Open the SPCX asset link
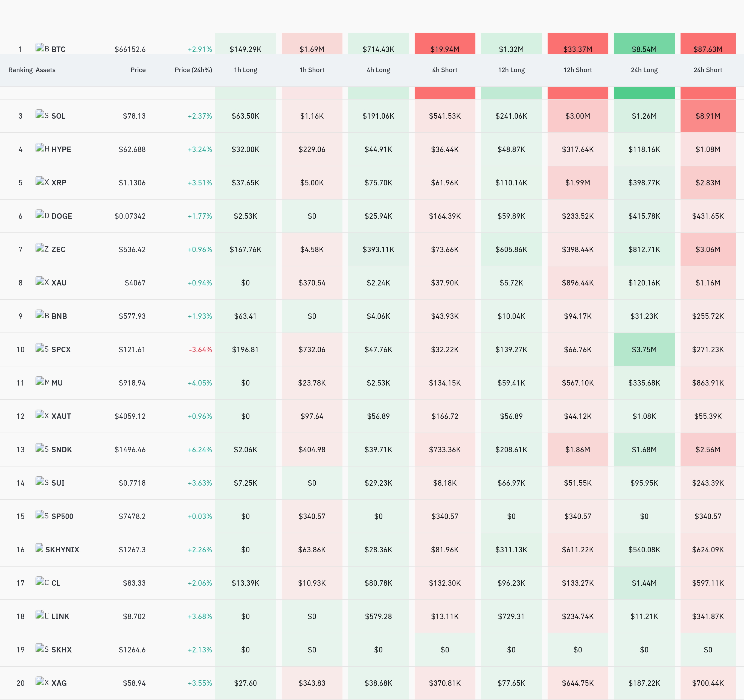 [61, 349]
